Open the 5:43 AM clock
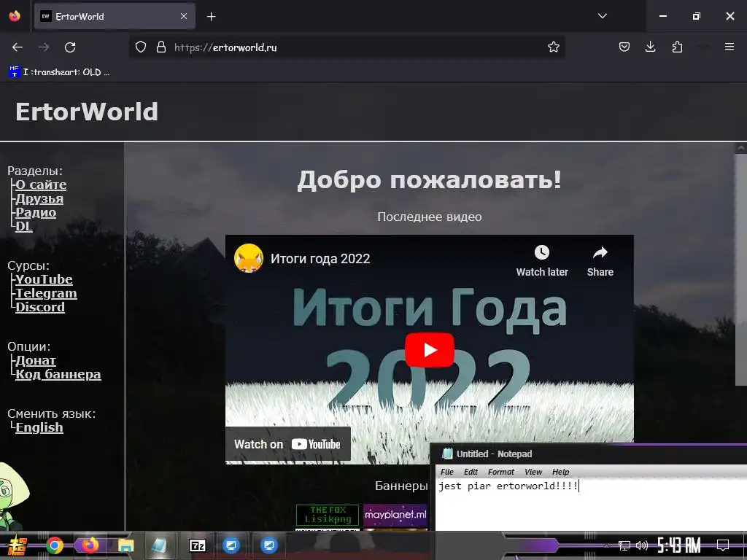The width and height of the screenshot is (747, 560). (679, 545)
